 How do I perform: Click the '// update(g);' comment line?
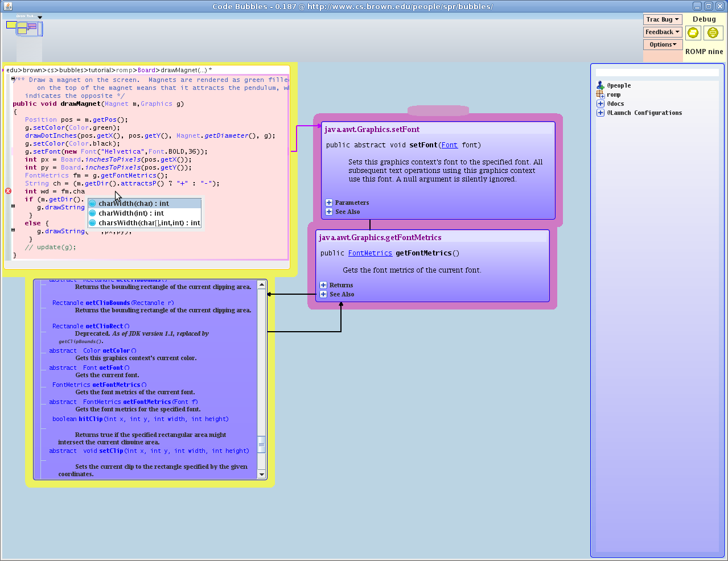coord(50,247)
